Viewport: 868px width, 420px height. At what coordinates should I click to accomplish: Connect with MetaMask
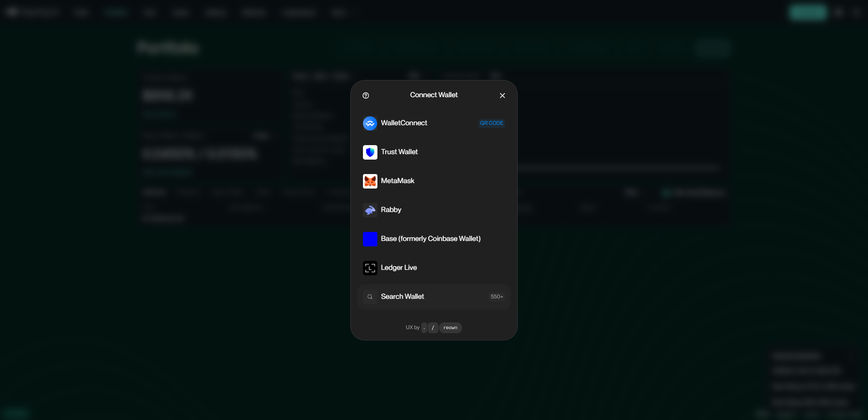(434, 181)
